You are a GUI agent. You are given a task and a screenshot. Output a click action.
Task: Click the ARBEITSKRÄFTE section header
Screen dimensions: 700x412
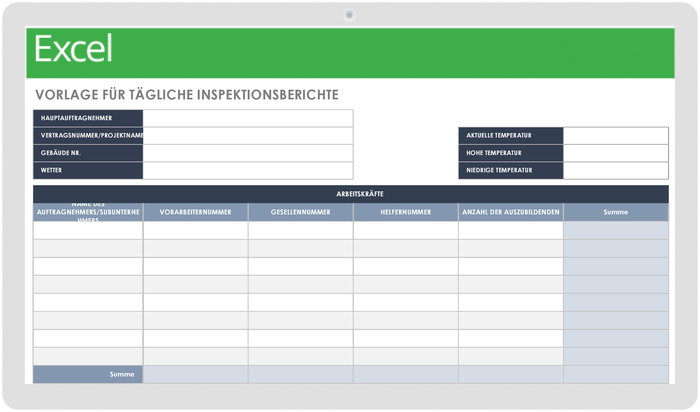coord(351,194)
